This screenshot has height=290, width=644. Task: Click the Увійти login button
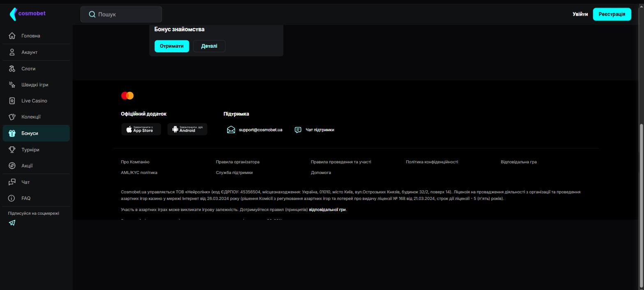[x=580, y=14]
